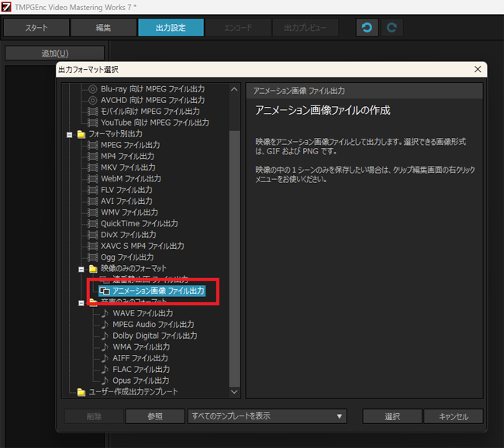
Task: Click the film icon beside XAVC S MP4
Action: pos(92,246)
